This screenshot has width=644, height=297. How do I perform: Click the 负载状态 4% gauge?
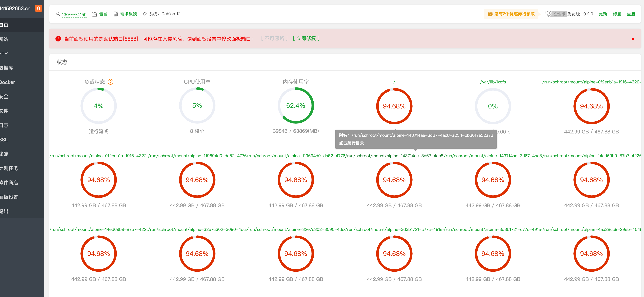[98, 106]
